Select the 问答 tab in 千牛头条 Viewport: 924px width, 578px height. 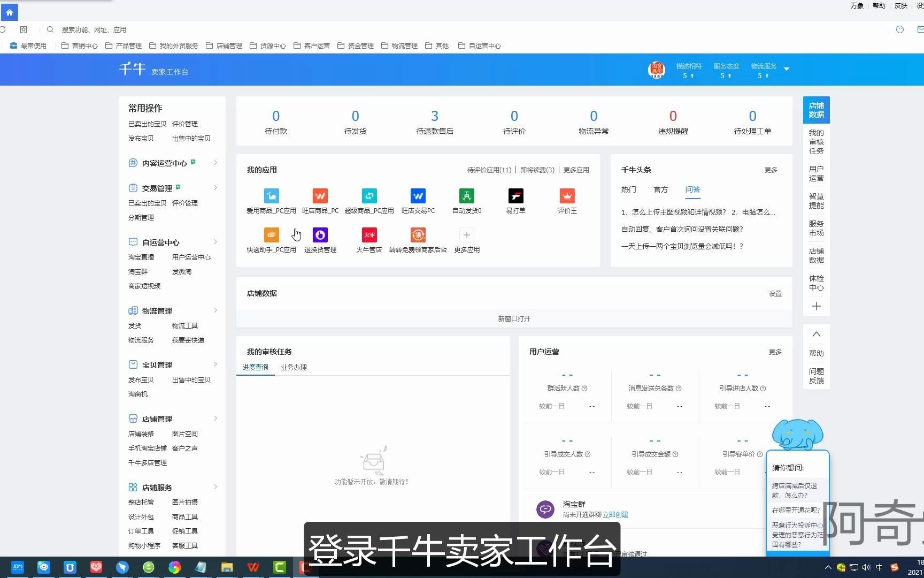(693, 189)
